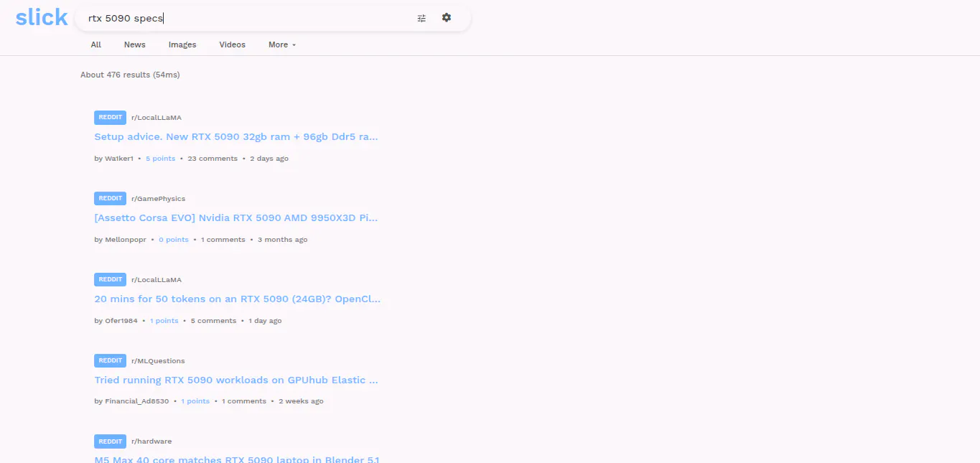Open the Setup advice New RTX 5090 result
The height and width of the screenshot is (463, 980).
click(x=236, y=136)
